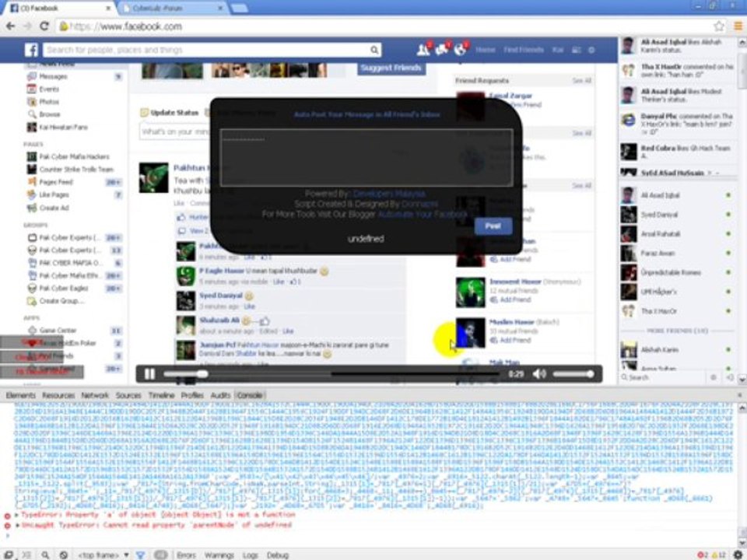The width and height of the screenshot is (747, 560).
Task: Click the dock devtools icon
Action: click(x=9, y=555)
